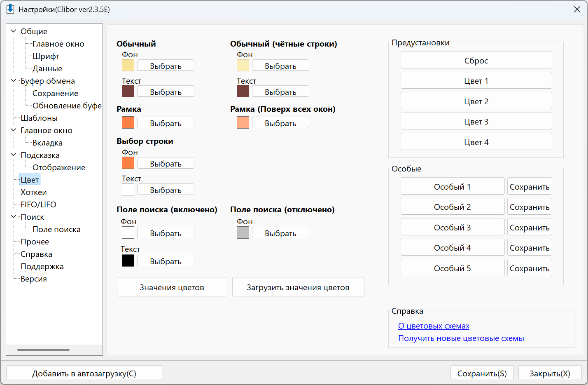Click the Сохранить(S) button
This screenshot has width=588, height=385.
tap(482, 373)
